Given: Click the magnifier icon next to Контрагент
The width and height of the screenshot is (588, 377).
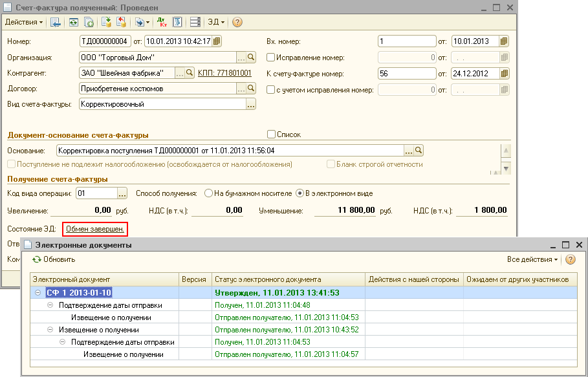Looking at the screenshot, I should [190, 73].
